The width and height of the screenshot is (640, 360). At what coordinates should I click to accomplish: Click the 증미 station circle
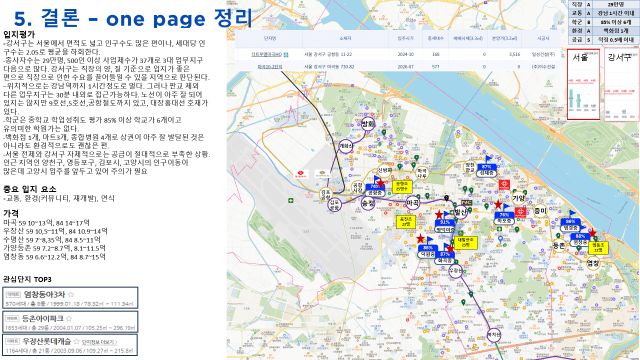[x=540, y=211]
